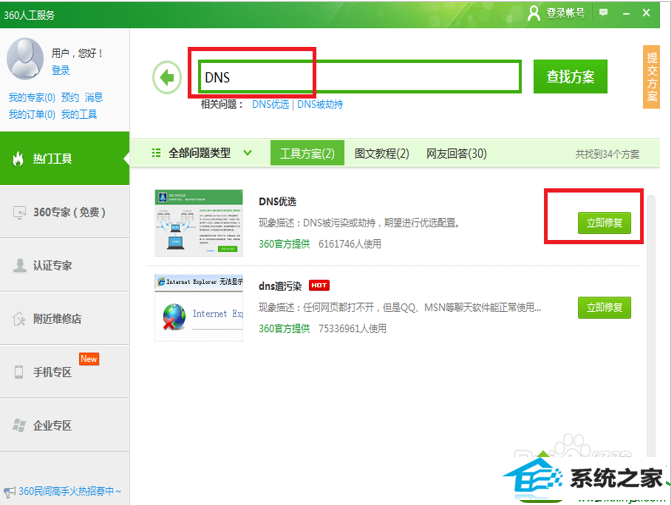This screenshot has width=671, height=505.
Task: Open the 预约 link
Action: pos(70,97)
